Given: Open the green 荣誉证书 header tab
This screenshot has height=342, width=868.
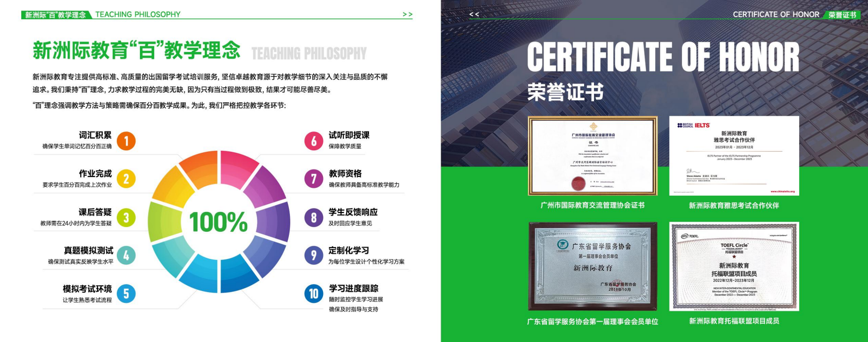Looking at the screenshot, I should click(842, 15).
